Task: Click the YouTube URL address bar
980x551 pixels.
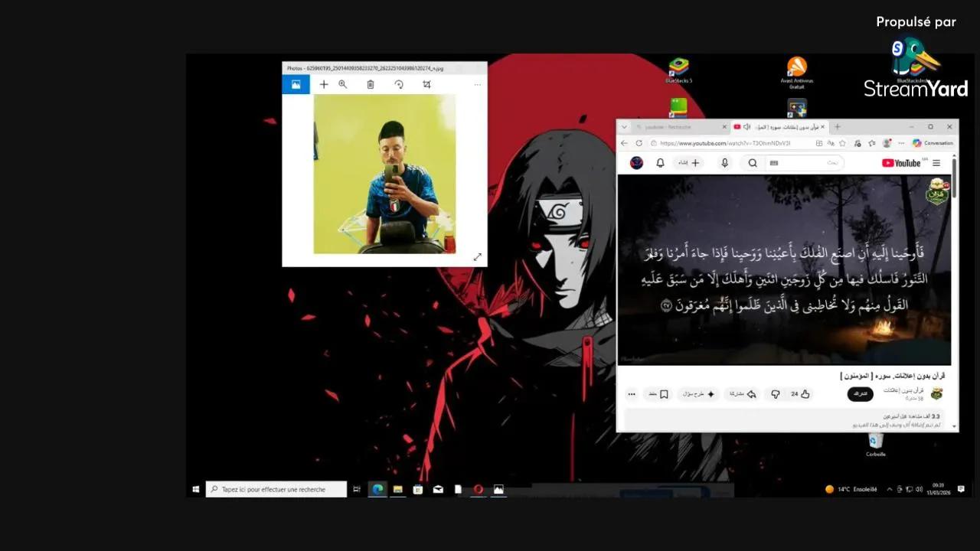Action: tap(730, 143)
